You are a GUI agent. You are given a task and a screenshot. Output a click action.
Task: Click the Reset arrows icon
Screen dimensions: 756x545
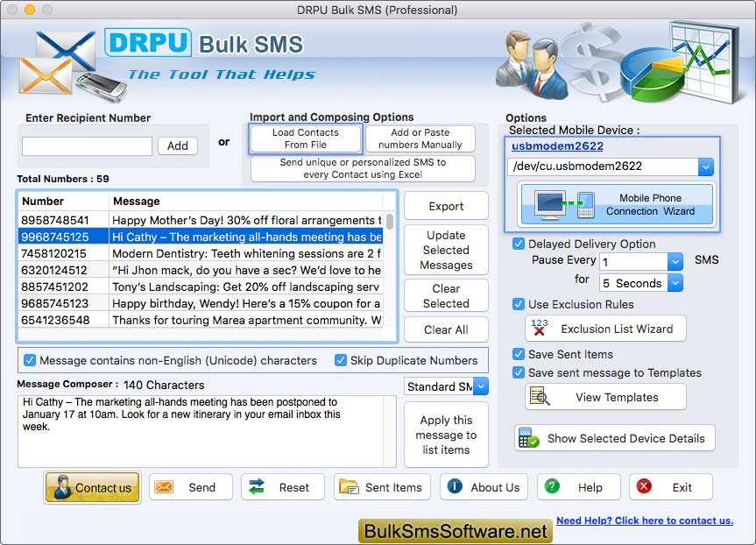pyautogui.click(x=257, y=486)
